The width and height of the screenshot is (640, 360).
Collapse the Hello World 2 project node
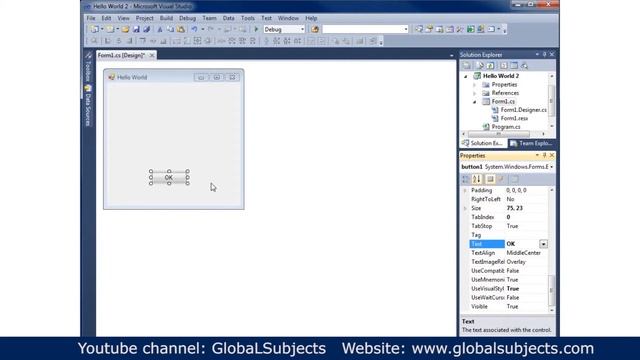coord(466,76)
